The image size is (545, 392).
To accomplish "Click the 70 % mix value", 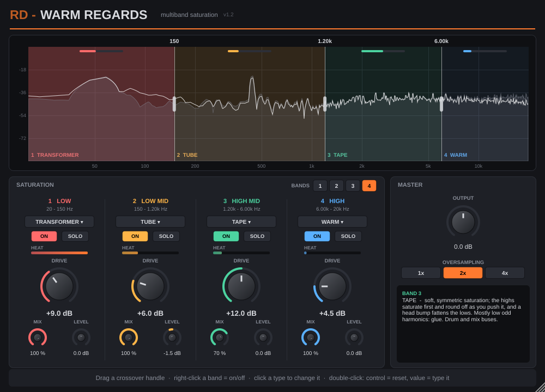I will (220, 353).
